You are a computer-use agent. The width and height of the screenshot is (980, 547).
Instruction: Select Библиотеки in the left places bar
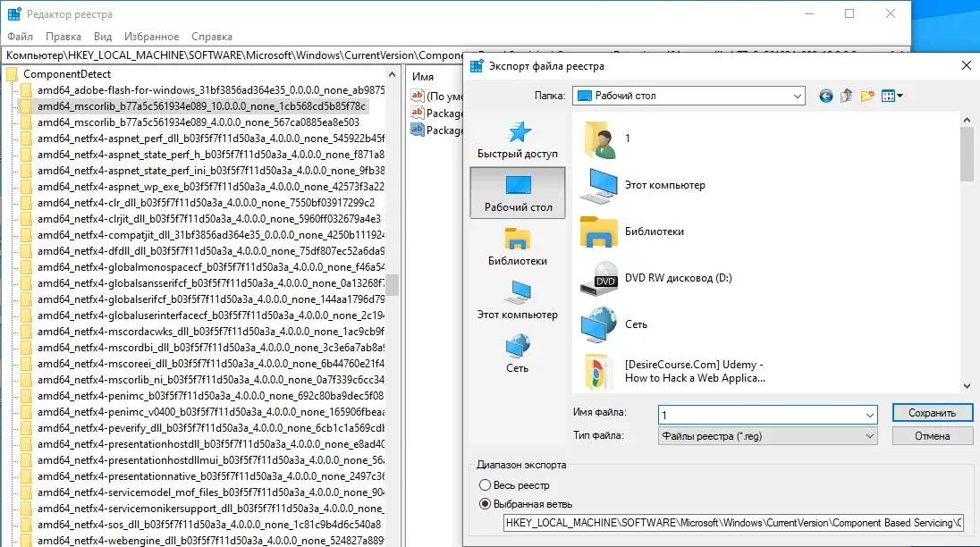coord(517,247)
